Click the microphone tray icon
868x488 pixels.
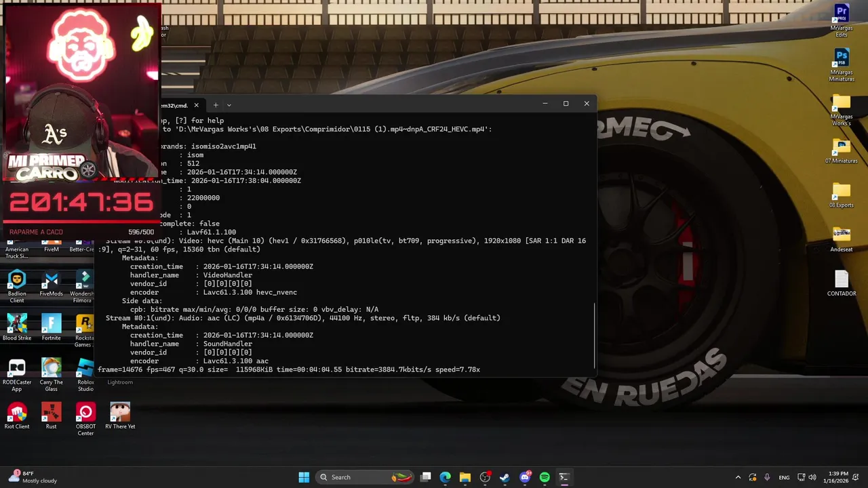767,477
